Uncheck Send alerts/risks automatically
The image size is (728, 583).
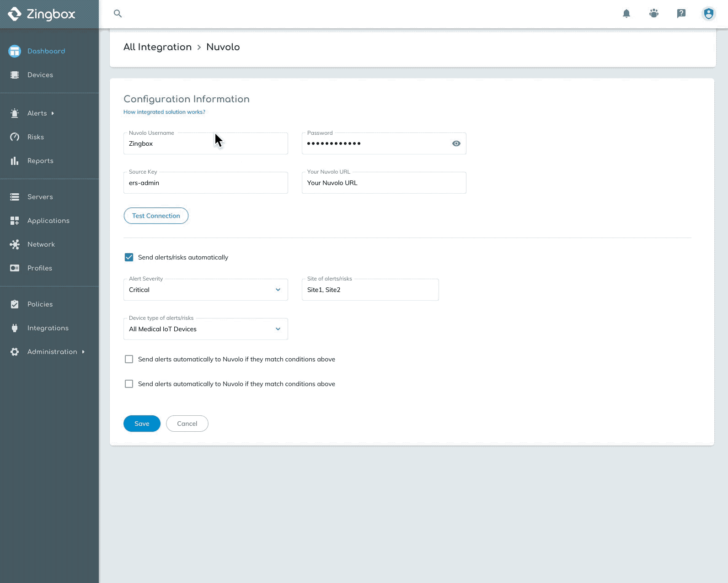click(129, 257)
